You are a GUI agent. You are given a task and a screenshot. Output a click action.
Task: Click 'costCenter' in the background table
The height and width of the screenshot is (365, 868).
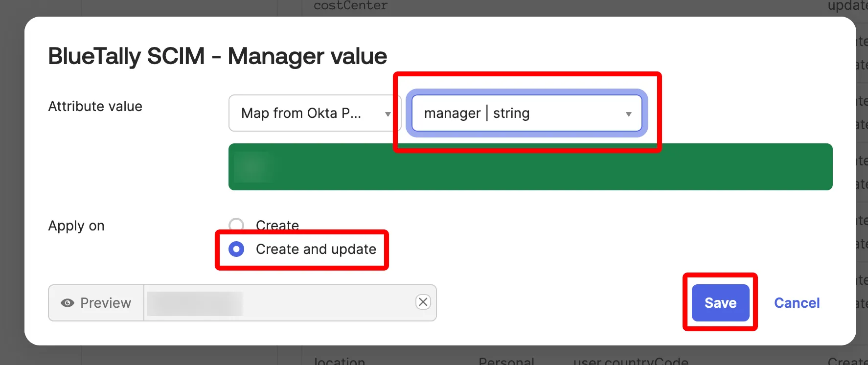pyautogui.click(x=350, y=5)
